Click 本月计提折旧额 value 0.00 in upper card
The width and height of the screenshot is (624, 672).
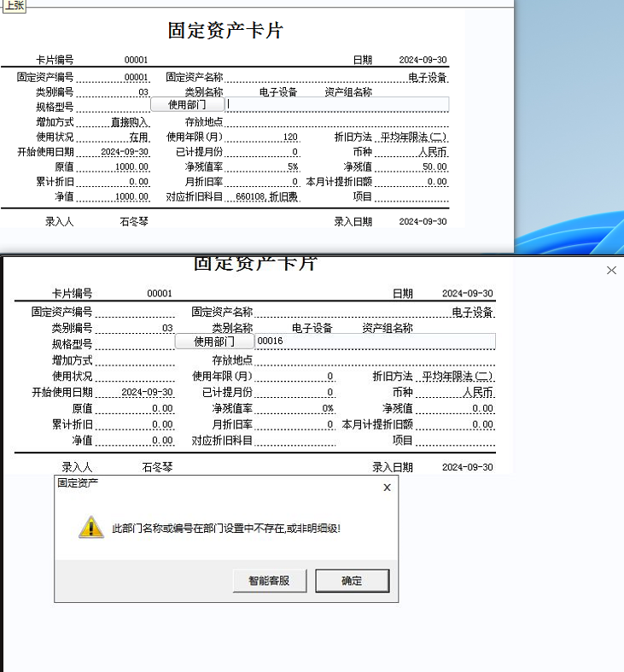tap(437, 182)
